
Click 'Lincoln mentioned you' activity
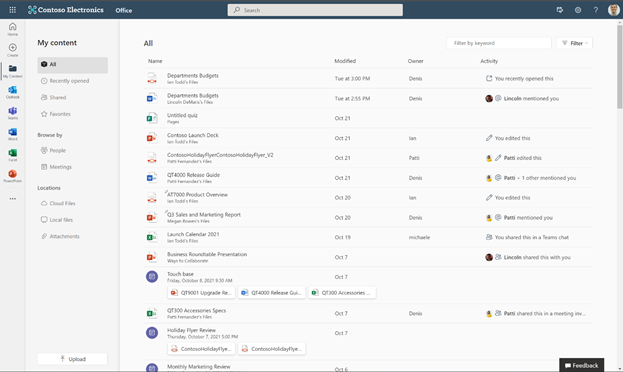pos(531,99)
